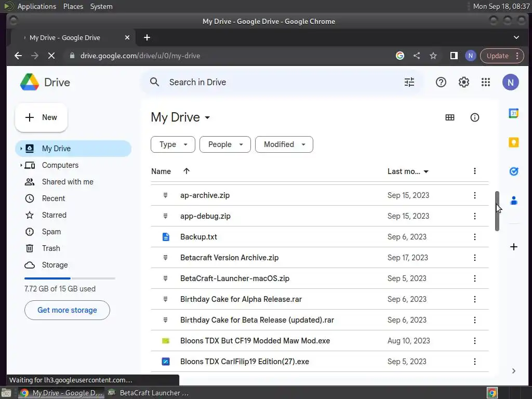The image size is (532, 399).
Task: Open Google Calendar side panel
Action: tap(513, 113)
